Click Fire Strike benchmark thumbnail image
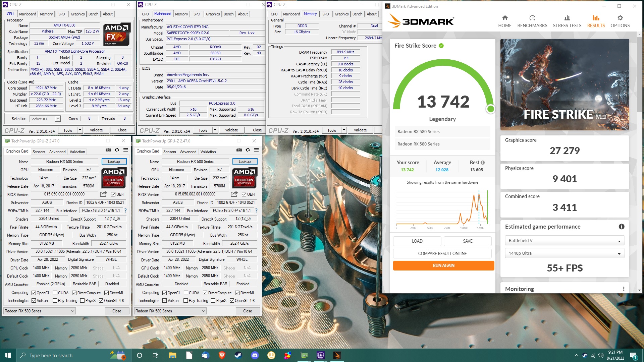The height and width of the screenshot is (362, 644). pyautogui.click(x=565, y=84)
